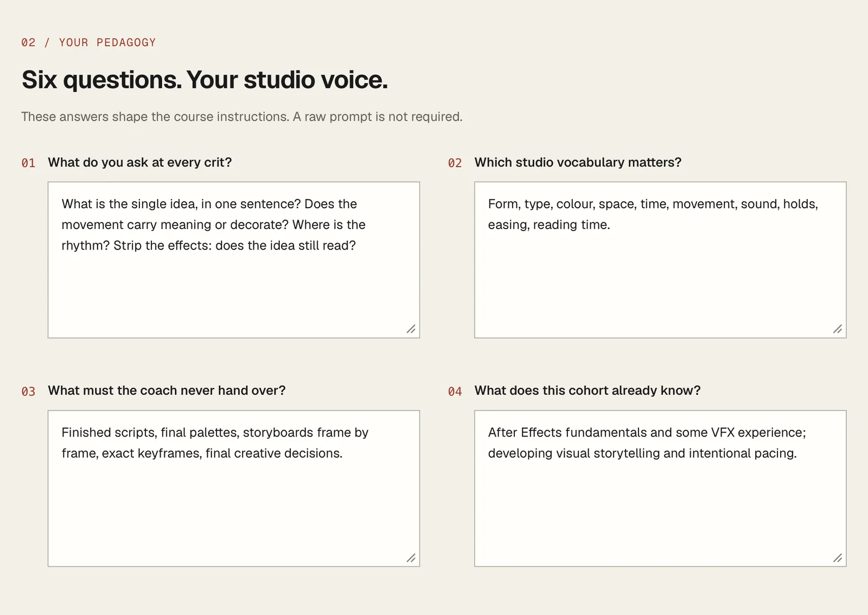The width and height of the screenshot is (868, 615).
Task: Click the red number '01' beside the first question
Action: pos(28,163)
